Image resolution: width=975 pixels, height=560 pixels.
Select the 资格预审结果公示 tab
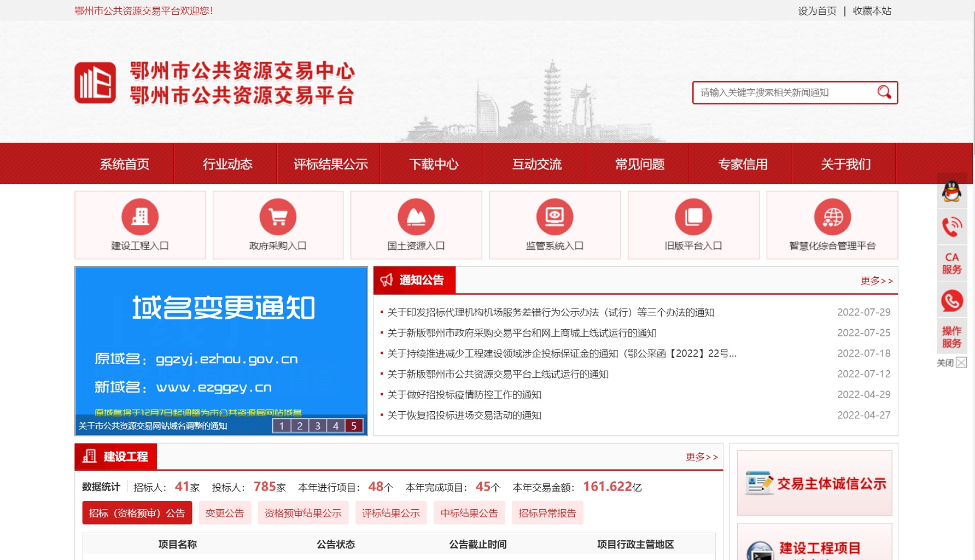(303, 513)
